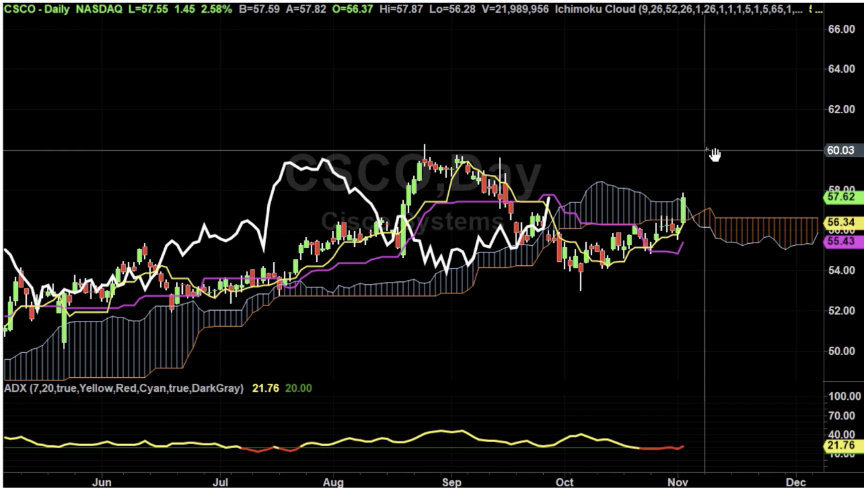868x493 pixels.
Task: Open the ADX indicator settings label
Action: point(125,388)
